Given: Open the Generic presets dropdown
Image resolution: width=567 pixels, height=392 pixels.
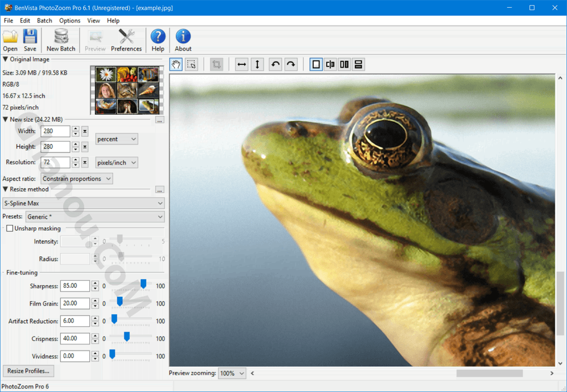Looking at the screenshot, I should point(95,217).
